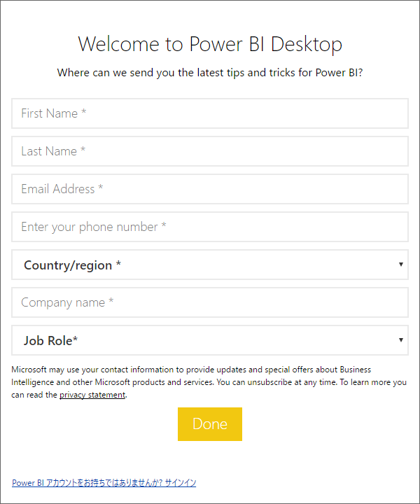The height and width of the screenshot is (504, 420).
Task: Select the Email Address field
Action: pos(210,189)
